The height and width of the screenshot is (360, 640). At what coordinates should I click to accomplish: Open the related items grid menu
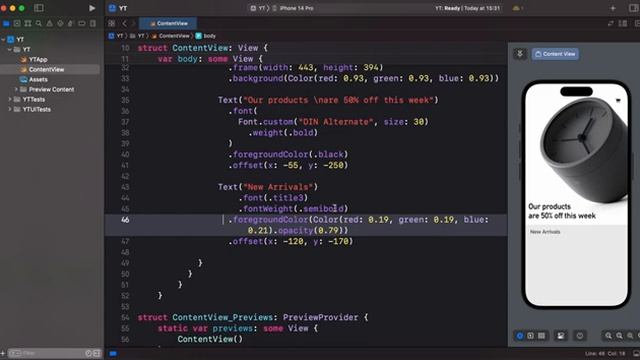(112, 24)
